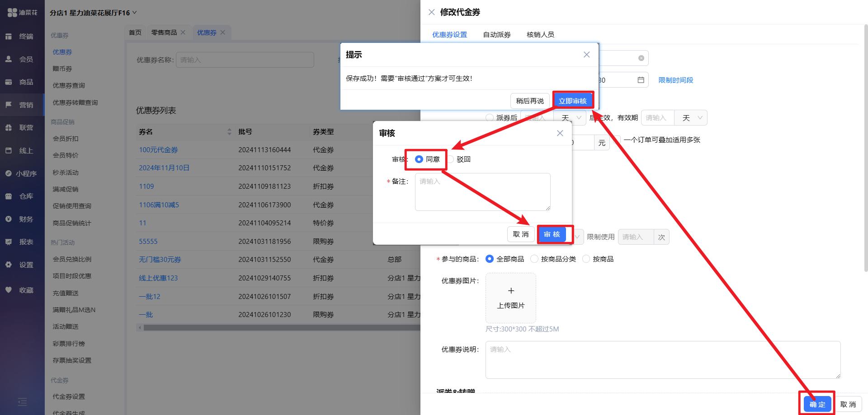Click the 有效期 days input field

click(x=658, y=118)
